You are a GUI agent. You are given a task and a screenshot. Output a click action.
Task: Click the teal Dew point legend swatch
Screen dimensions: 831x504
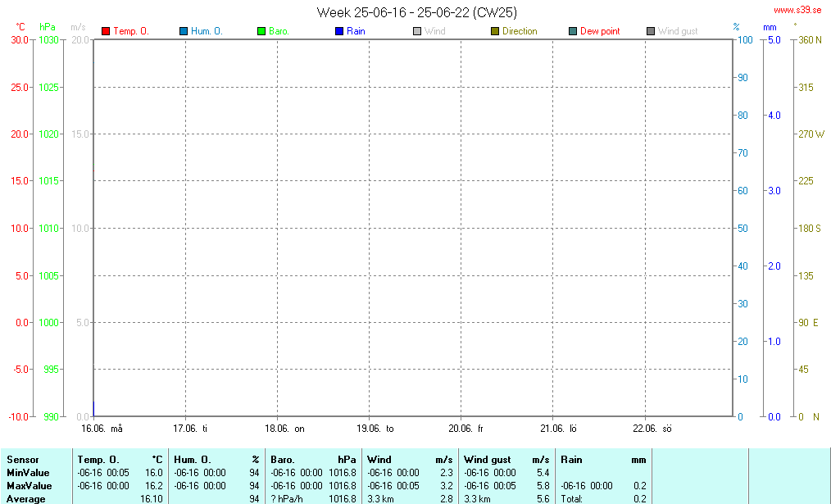(573, 31)
